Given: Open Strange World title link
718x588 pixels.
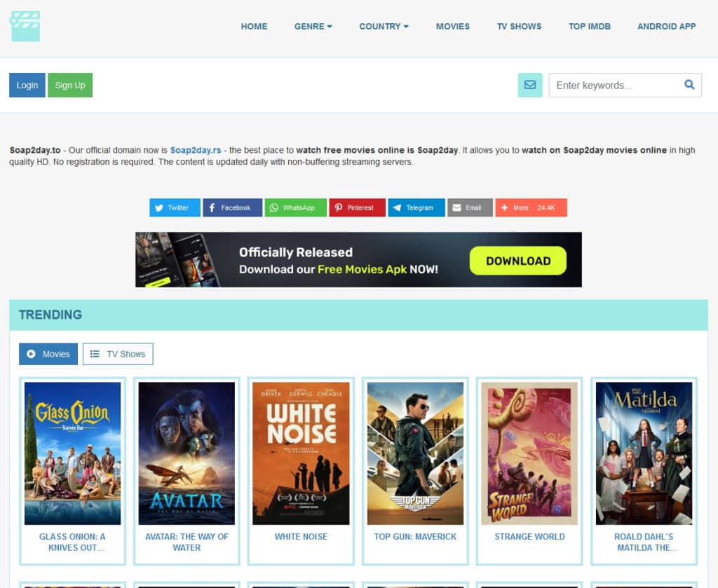Looking at the screenshot, I should tap(530, 537).
